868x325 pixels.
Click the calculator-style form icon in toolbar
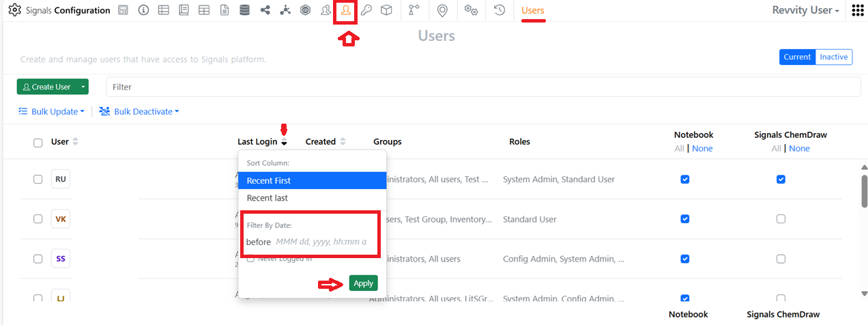point(123,10)
